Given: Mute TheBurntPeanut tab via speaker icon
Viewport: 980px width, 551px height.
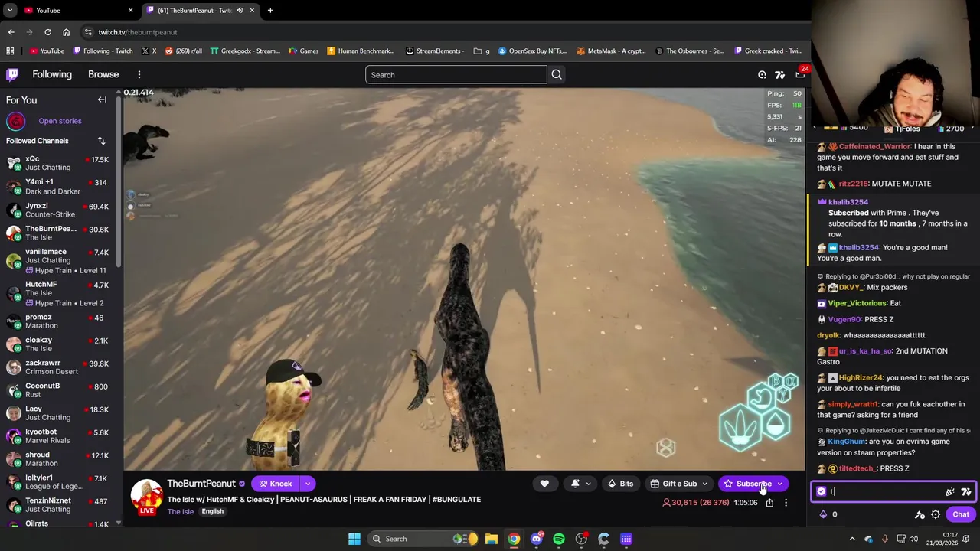Looking at the screenshot, I should point(240,10).
